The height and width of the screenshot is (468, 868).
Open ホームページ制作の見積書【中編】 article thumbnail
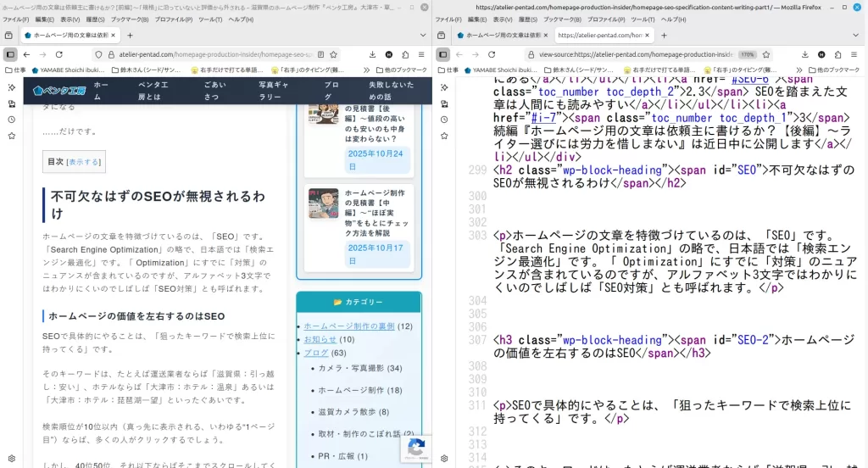click(323, 203)
